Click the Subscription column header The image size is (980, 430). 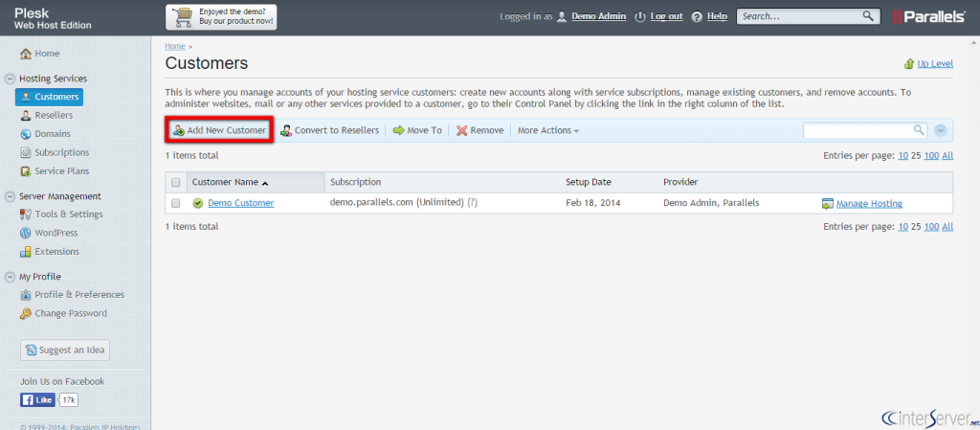coord(356,183)
